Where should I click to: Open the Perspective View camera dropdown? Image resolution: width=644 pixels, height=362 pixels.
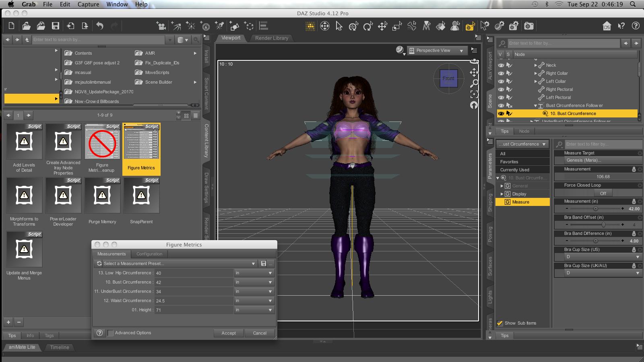pyautogui.click(x=437, y=51)
